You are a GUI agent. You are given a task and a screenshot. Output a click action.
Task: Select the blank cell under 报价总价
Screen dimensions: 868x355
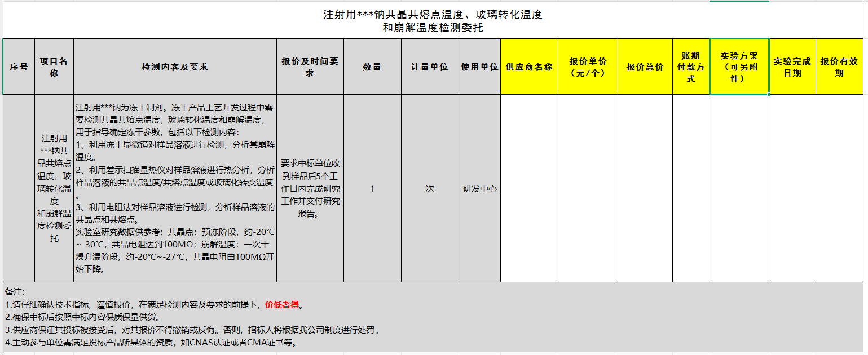645,188
